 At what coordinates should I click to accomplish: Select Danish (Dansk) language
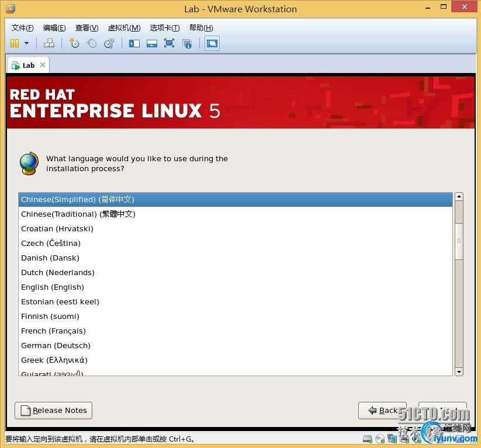click(236, 258)
